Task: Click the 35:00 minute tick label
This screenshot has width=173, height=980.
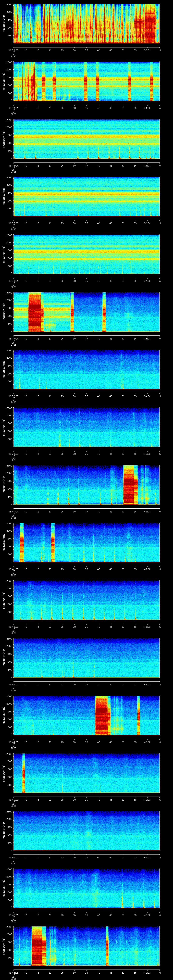Action: (147, 165)
